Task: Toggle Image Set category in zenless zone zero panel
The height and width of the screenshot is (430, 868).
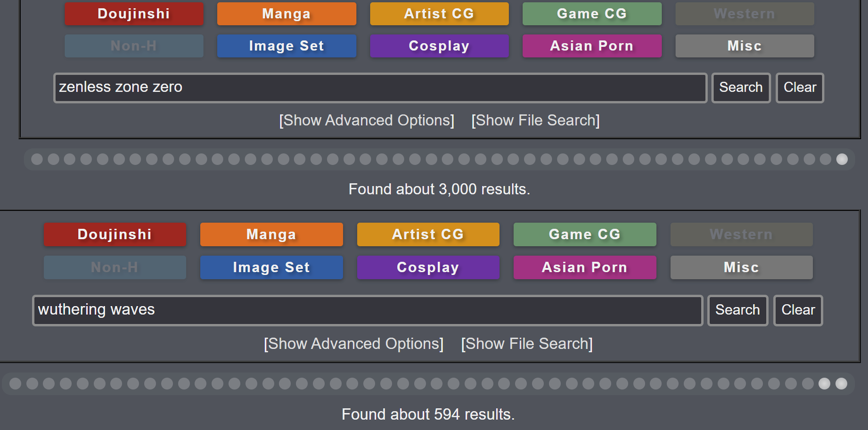Action: pos(287,46)
